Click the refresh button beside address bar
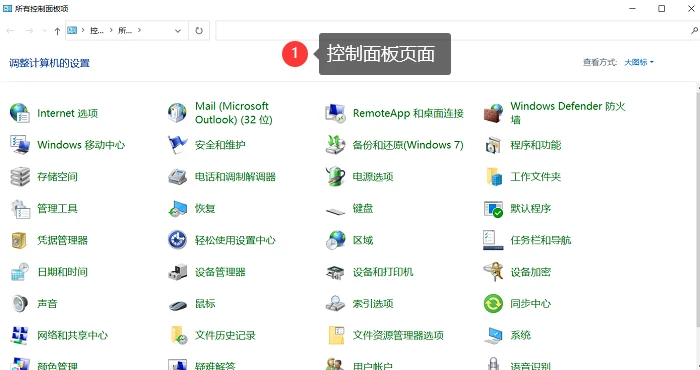700x370 pixels. (x=199, y=31)
